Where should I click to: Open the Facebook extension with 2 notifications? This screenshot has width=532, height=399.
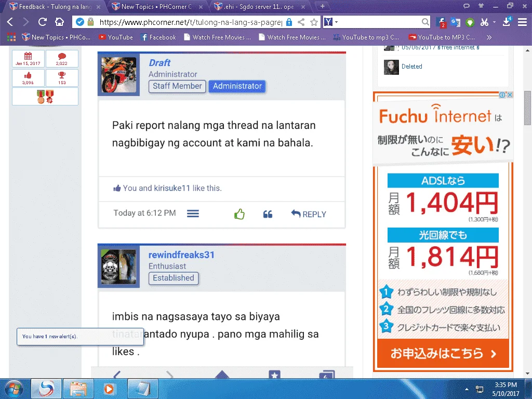pos(441,22)
